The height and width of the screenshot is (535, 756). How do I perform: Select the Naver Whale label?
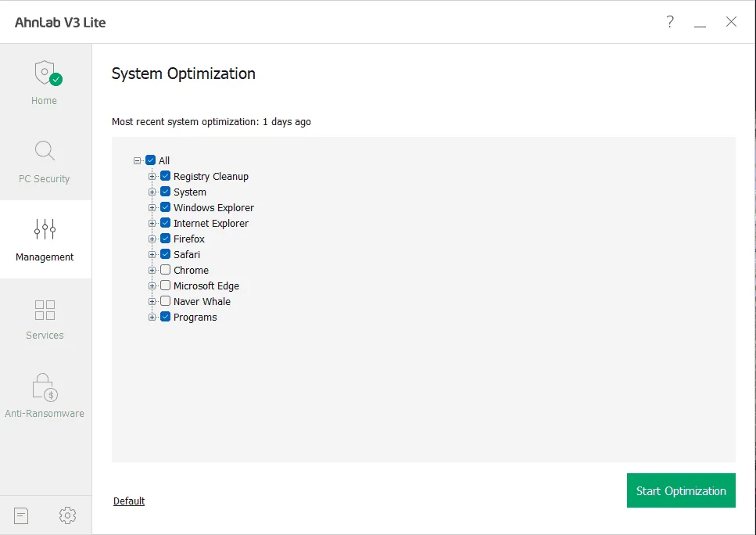pyautogui.click(x=202, y=301)
